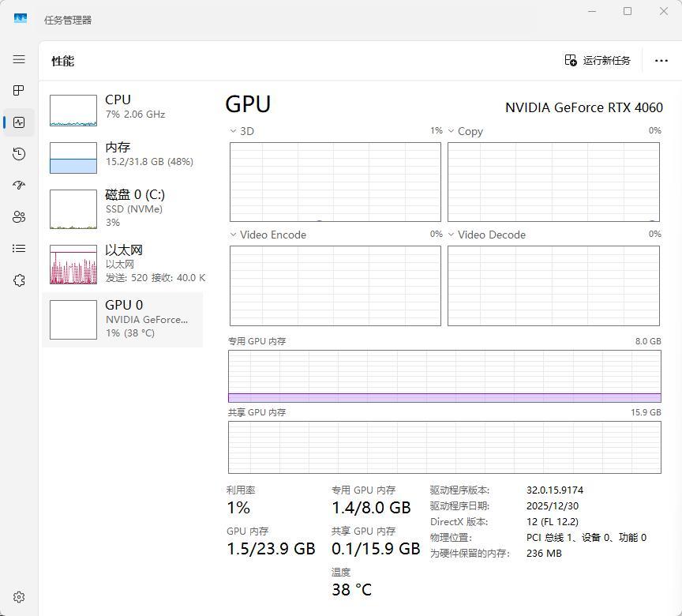Click the 1.4/8.0 GB dedicated memory value

(x=371, y=508)
